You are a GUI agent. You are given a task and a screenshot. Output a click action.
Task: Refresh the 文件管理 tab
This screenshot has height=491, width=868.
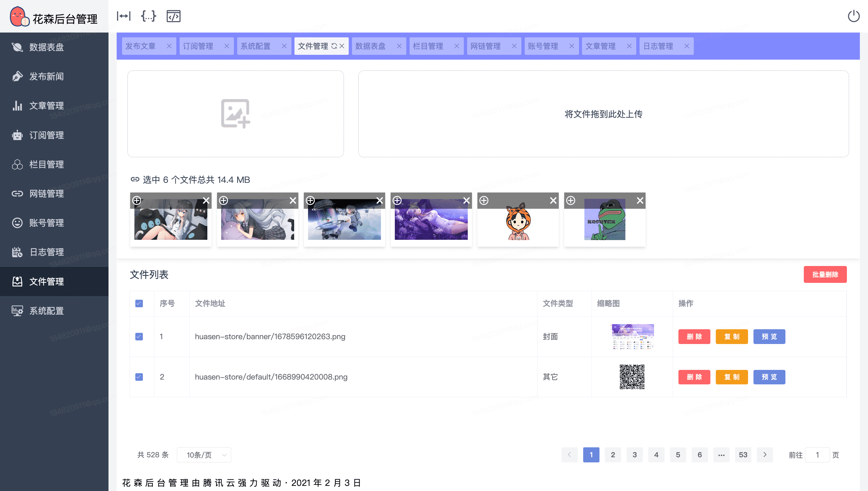tap(334, 46)
